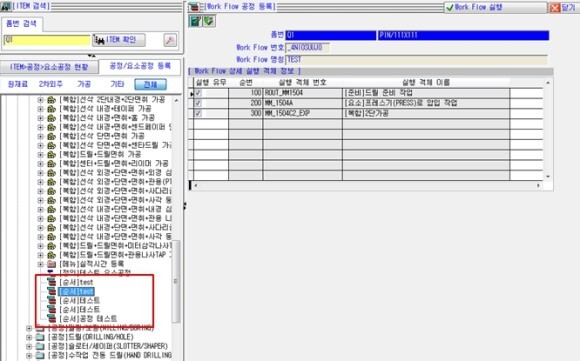
Task: Expand the 선삭 내경+단면+면취+관용 tree node
Action: click(x=40, y=219)
